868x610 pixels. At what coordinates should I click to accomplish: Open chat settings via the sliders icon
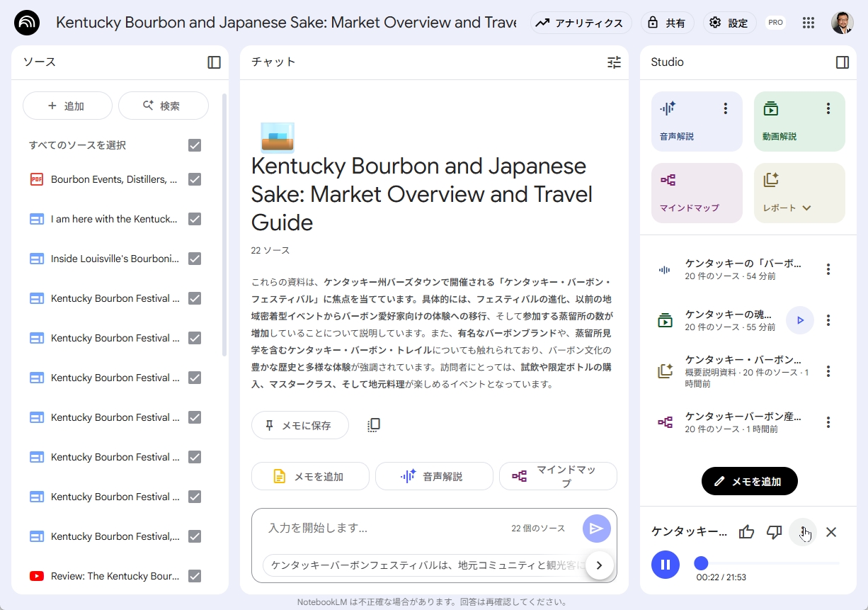614,62
